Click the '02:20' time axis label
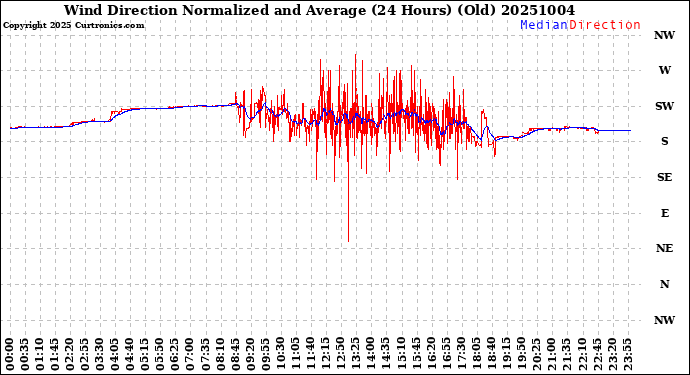 click(x=70, y=355)
